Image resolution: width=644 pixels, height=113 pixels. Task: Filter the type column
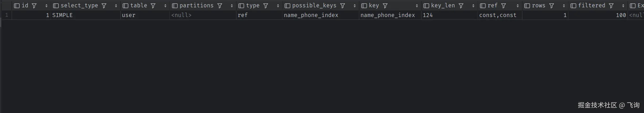pos(266,6)
